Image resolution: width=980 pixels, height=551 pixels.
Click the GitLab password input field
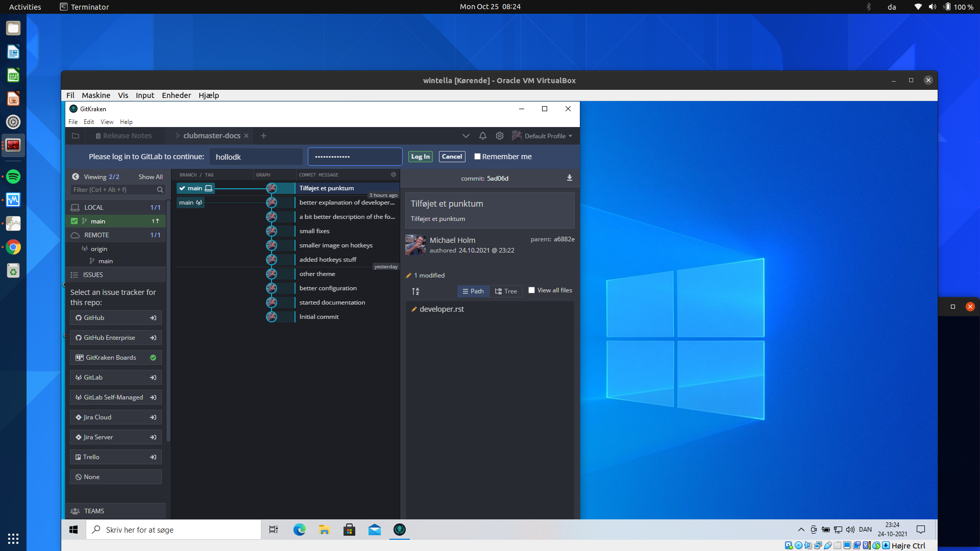coord(355,157)
